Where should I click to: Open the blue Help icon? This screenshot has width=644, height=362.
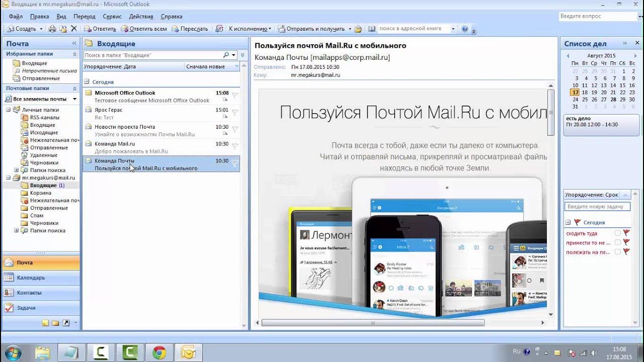[x=465, y=29]
